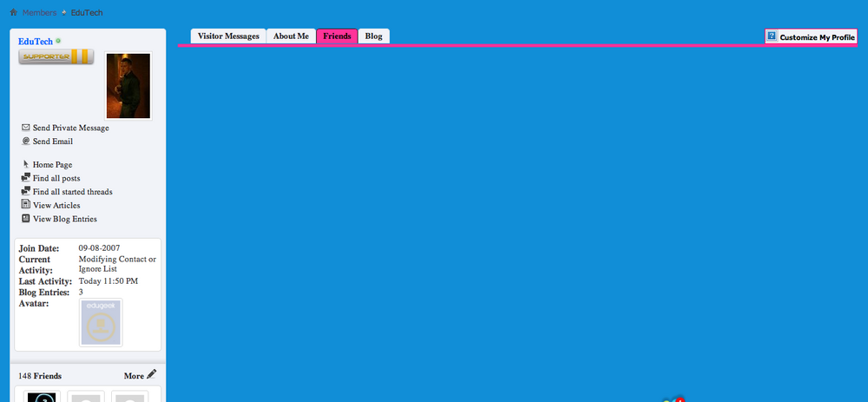Click the Supporter badge image

pyautogui.click(x=56, y=56)
